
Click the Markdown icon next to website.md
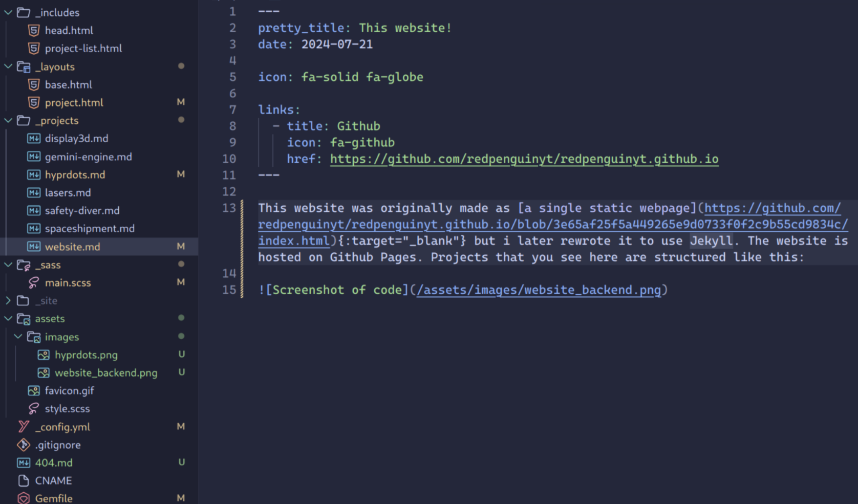click(33, 246)
